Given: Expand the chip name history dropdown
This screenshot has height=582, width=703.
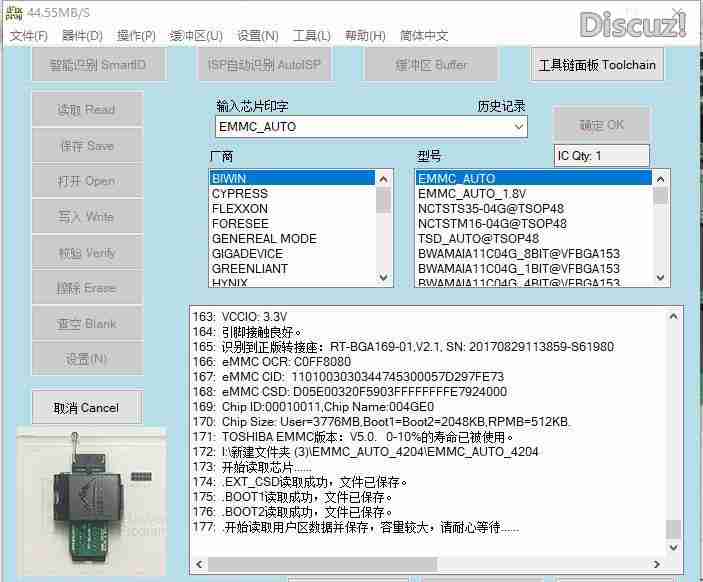Looking at the screenshot, I should pyautogui.click(x=519, y=127).
